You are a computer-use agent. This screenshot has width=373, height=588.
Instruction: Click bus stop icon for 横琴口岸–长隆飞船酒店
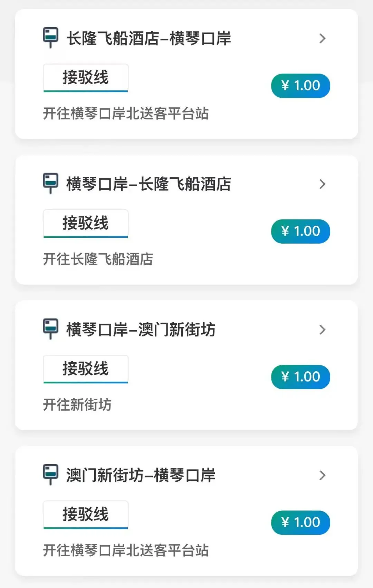coord(50,183)
